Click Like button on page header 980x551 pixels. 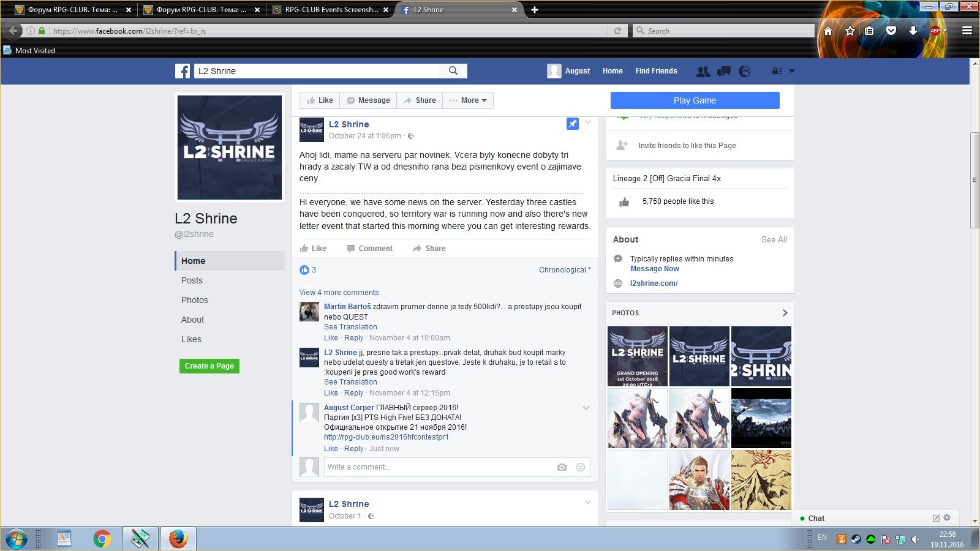point(320,100)
